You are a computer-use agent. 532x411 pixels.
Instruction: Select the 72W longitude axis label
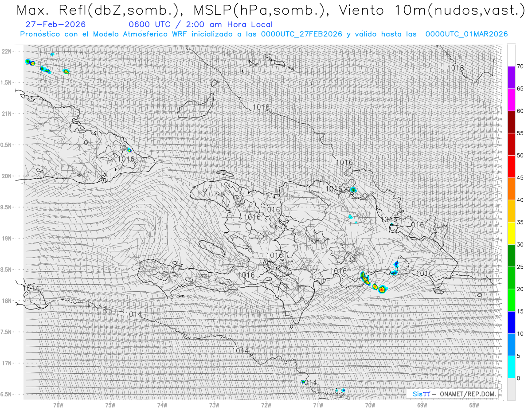(266, 405)
